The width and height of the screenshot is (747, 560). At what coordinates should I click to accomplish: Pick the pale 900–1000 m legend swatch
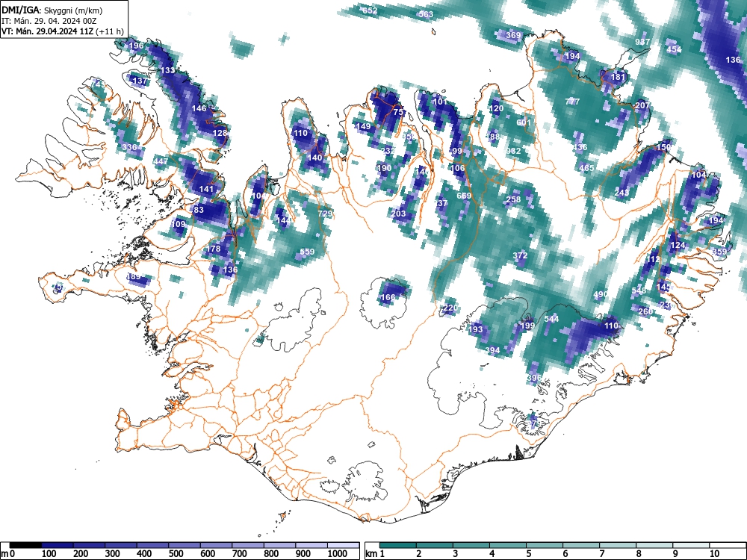coord(311,545)
